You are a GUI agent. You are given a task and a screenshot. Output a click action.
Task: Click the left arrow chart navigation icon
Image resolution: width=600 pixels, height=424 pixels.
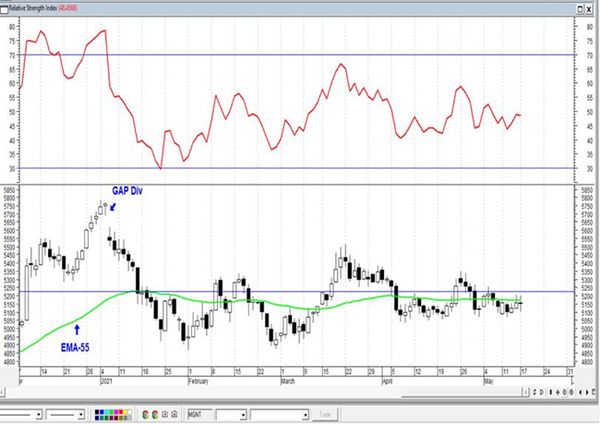click(x=580, y=392)
